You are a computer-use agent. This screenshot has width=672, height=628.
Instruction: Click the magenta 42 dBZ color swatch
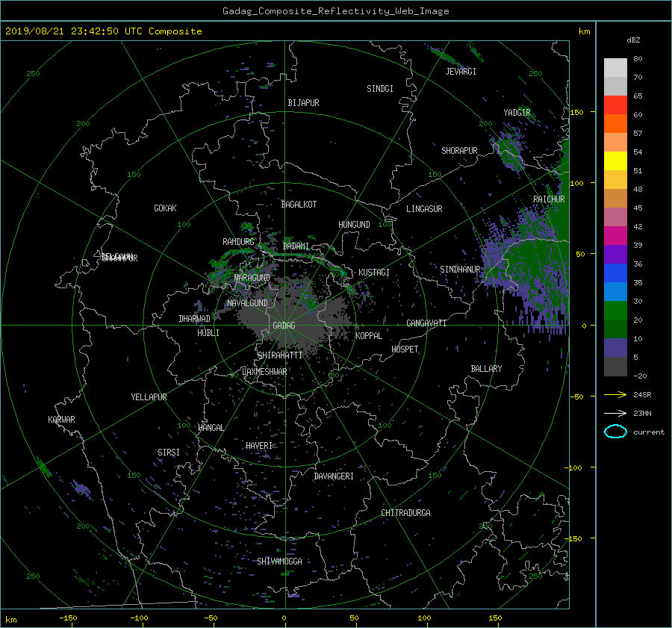[615, 235]
